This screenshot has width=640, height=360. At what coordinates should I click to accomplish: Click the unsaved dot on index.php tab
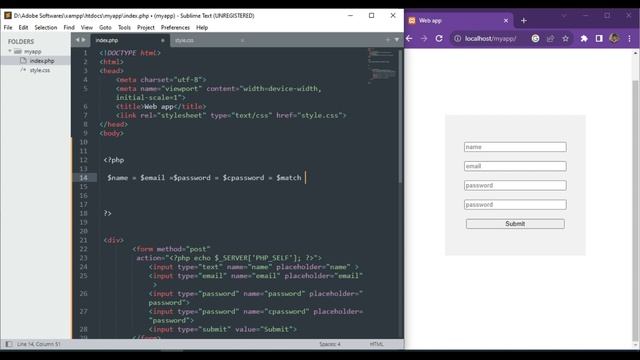[x=162, y=40]
